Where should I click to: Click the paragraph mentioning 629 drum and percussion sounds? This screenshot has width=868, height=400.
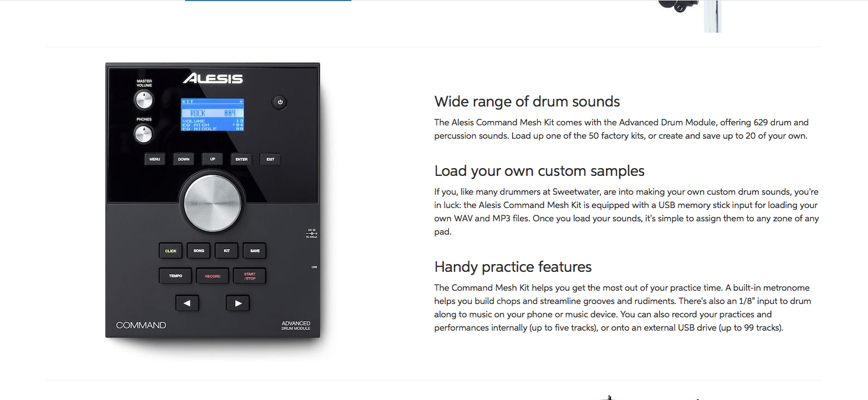click(x=621, y=129)
